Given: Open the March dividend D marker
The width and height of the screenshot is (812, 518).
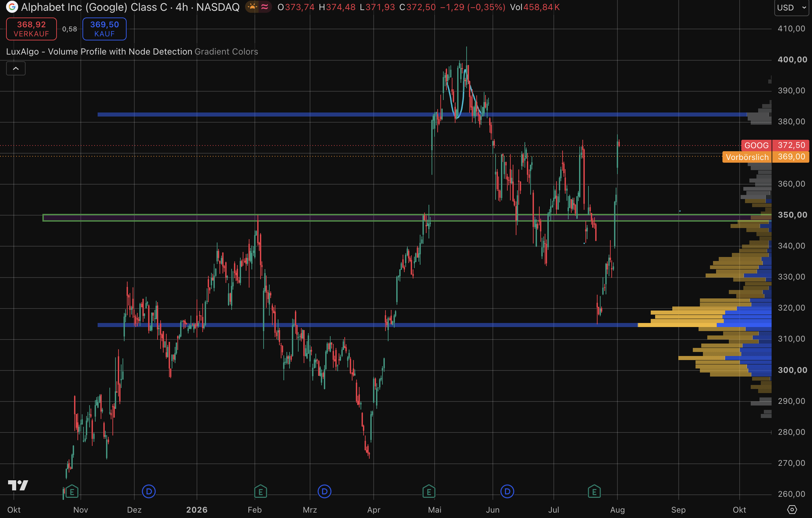Looking at the screenshot, I should (325, 491).
